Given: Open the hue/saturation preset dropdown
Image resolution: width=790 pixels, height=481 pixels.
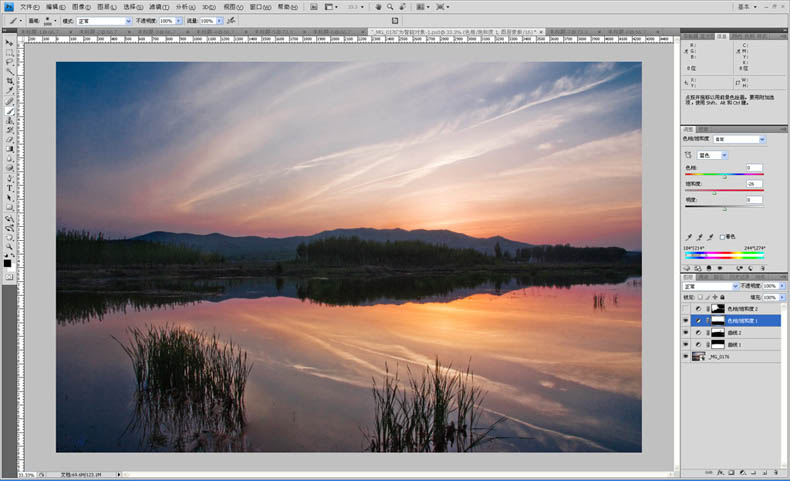Looking at the screenshot, I should (x=740, y=140).
